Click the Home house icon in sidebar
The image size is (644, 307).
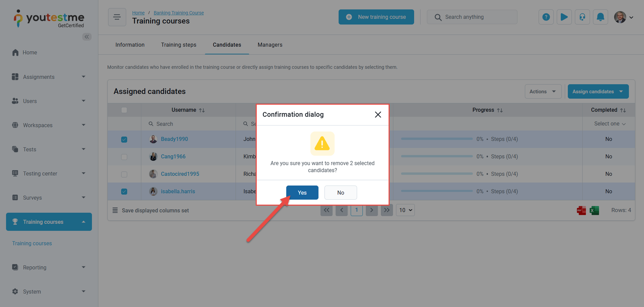[x=15, y=52]
